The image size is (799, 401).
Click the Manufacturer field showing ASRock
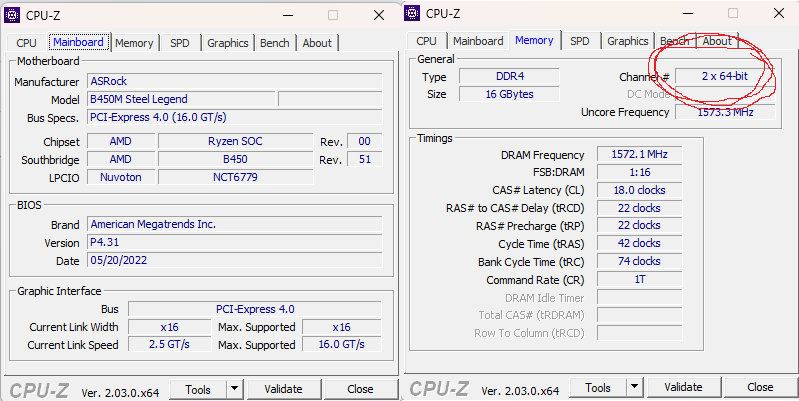coord(234,81)
